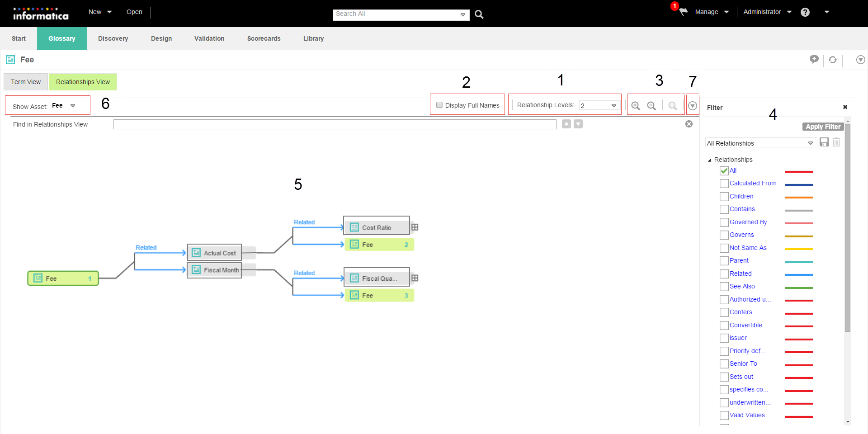Viewport: 868px width, 434px height.
Task: Clear the Find in Relationships View bar
Action: point(689,124)
